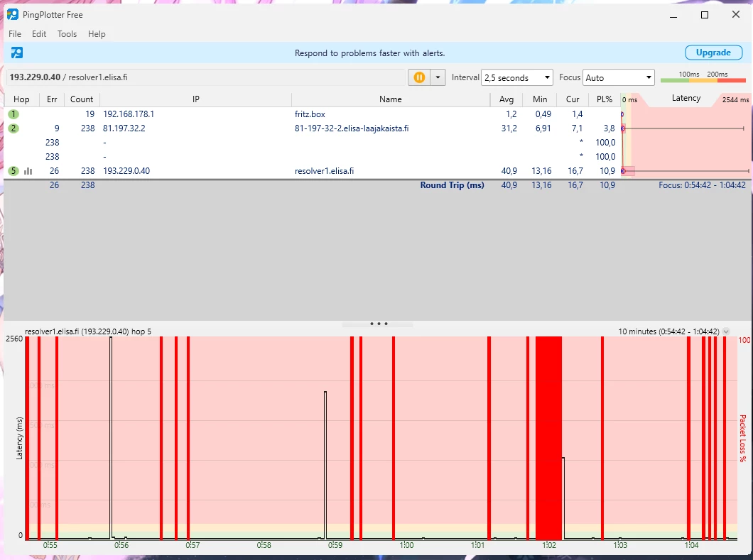The height and width of the screenshot is (560, 753).
Task: Click the hop 5 green circle icon
Action: coord(13,171)
